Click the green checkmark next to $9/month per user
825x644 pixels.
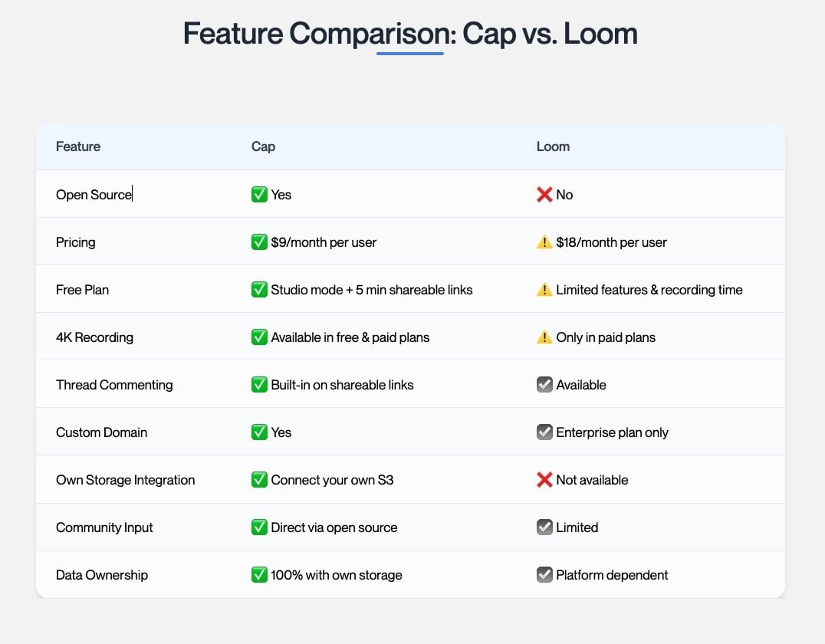pos(259,242)
